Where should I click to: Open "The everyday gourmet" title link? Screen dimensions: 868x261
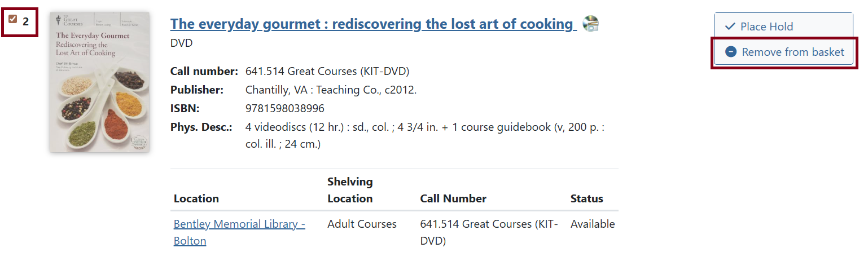click(372, 24)
